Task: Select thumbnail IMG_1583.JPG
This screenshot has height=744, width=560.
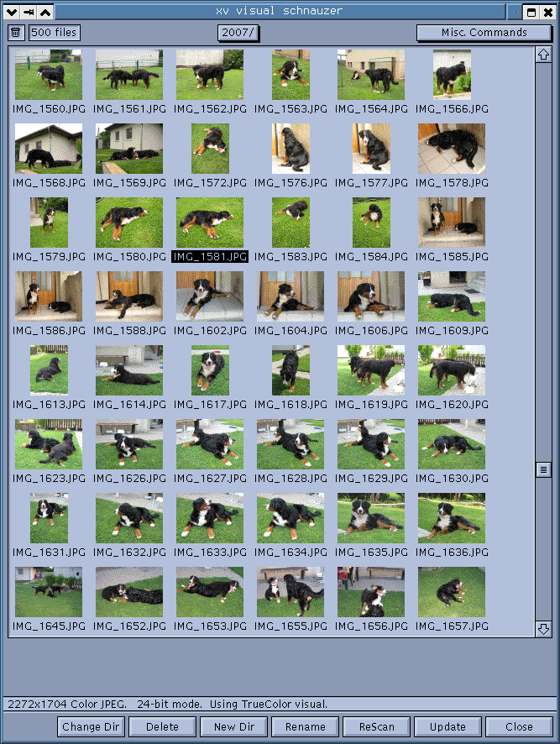Action: pyautogui.click(x=291, y=223)
